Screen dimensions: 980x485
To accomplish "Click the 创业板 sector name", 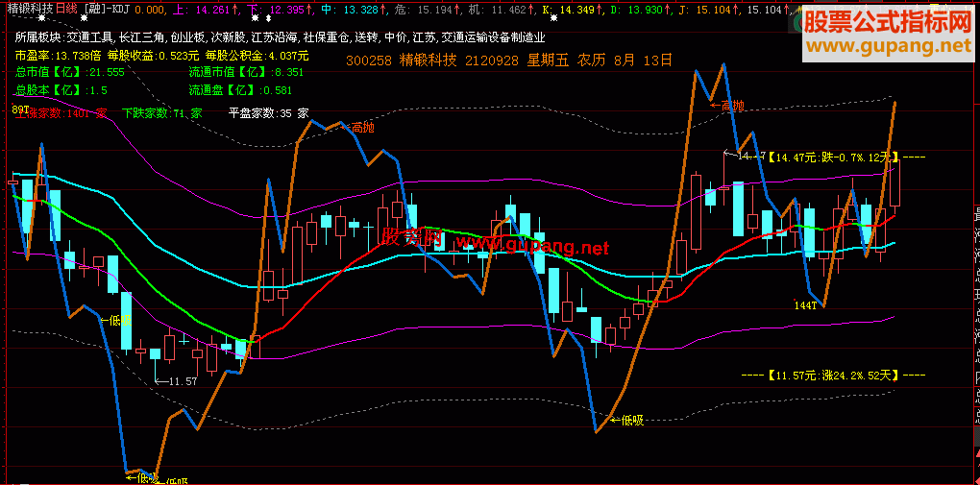I will [188, 37].
